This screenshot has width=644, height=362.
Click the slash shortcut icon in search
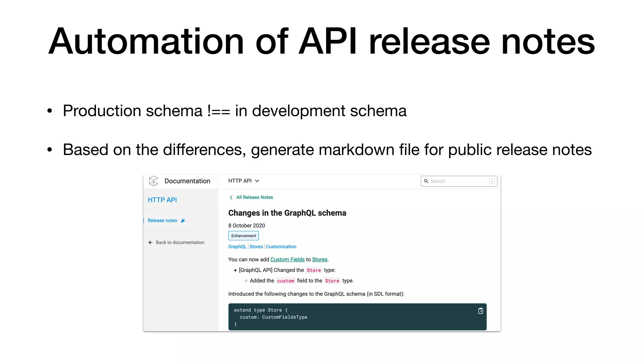tap(492, 181)
